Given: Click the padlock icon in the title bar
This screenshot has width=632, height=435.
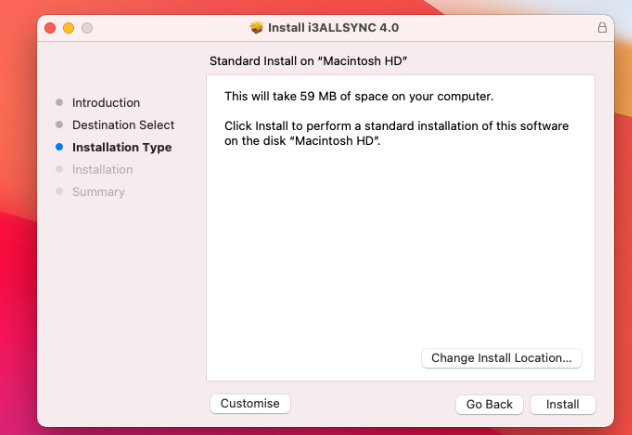Looking at the screenshot, I should click(602, 28).
